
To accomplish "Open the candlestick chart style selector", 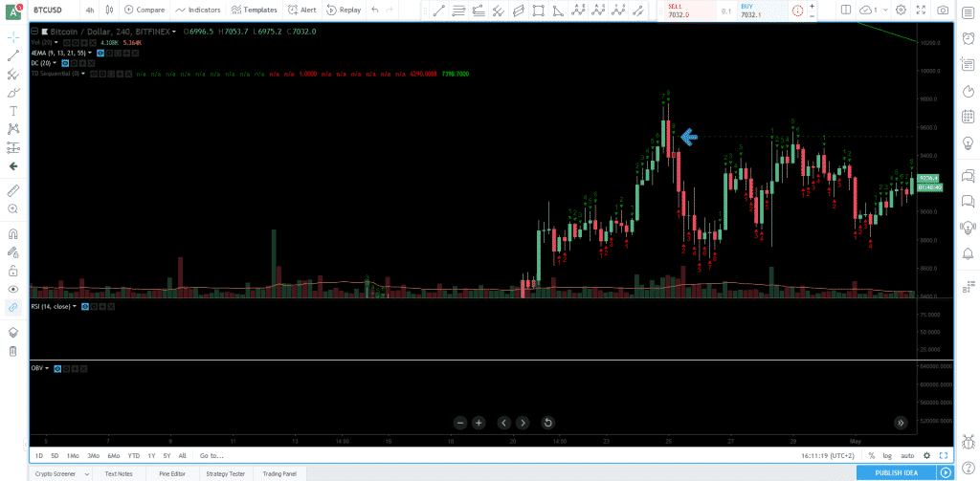I will [110, 10].
